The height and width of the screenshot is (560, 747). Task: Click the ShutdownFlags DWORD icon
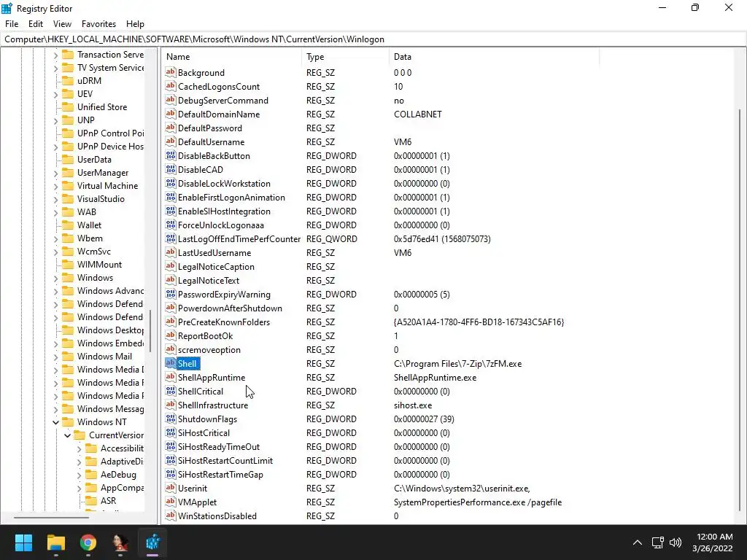point(171,419)
